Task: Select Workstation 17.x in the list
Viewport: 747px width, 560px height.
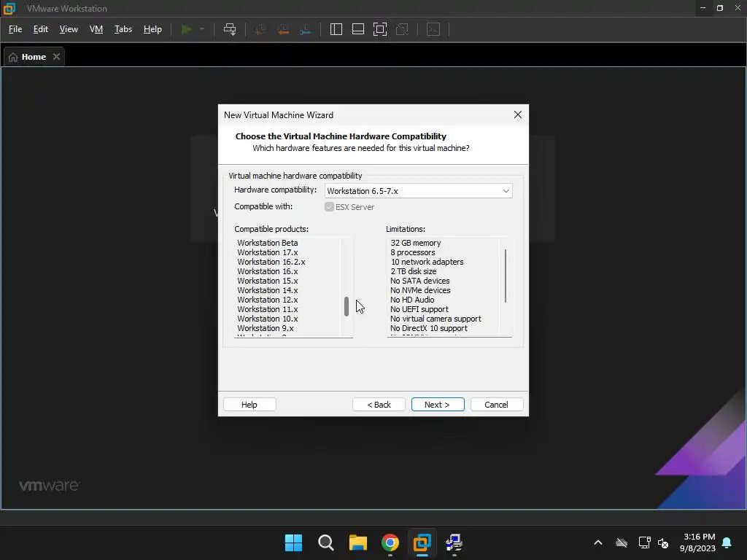Action: click(x=267, y=252)
